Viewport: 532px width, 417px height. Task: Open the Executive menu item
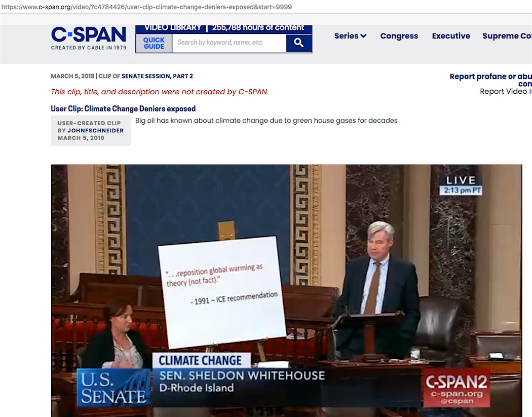[x=451, y=36]
